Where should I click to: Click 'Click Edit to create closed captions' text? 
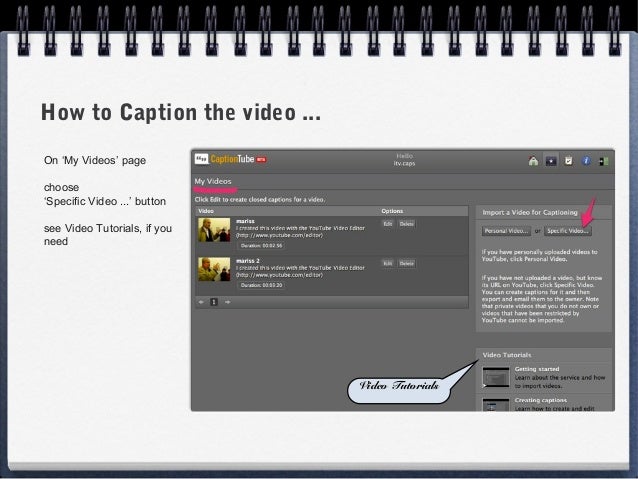[260, 199]
